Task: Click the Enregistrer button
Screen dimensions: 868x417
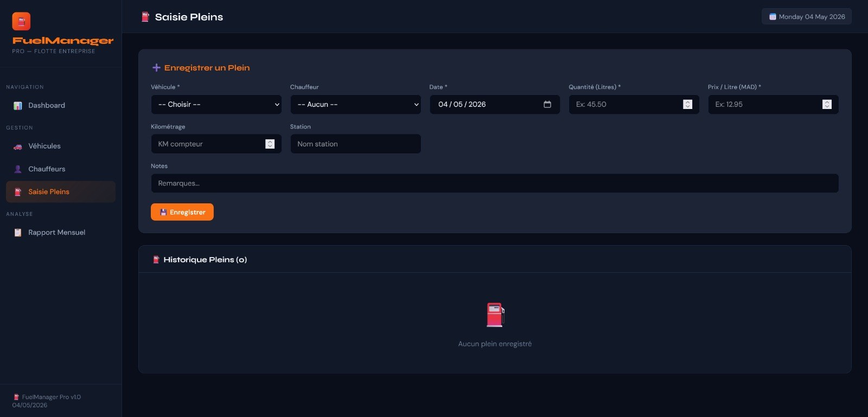Action: coord(182,212)
